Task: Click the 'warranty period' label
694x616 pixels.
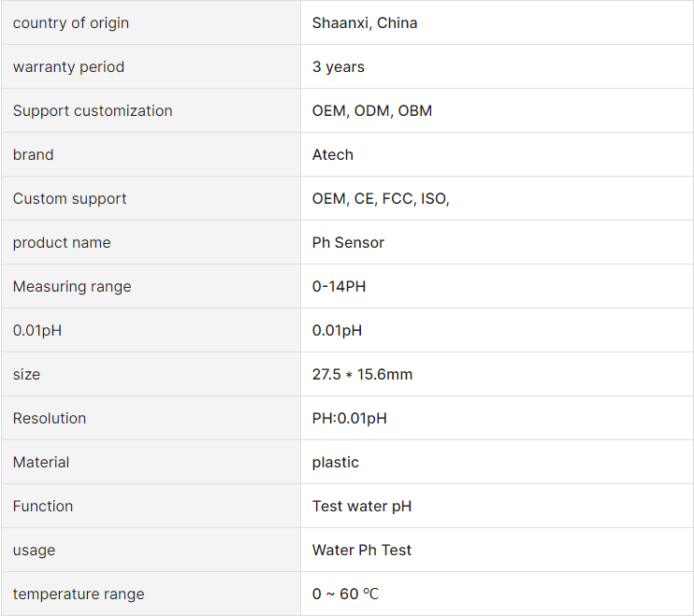Action: [68, 66]
